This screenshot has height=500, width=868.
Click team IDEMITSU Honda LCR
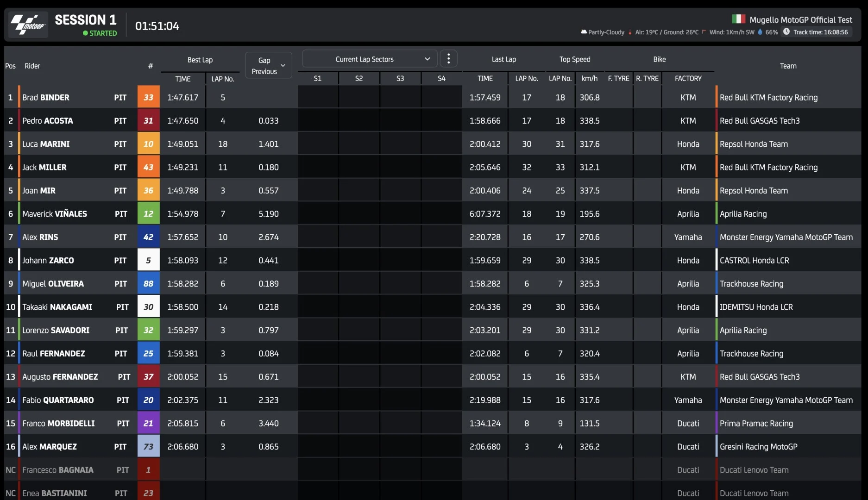coord(756,307)
